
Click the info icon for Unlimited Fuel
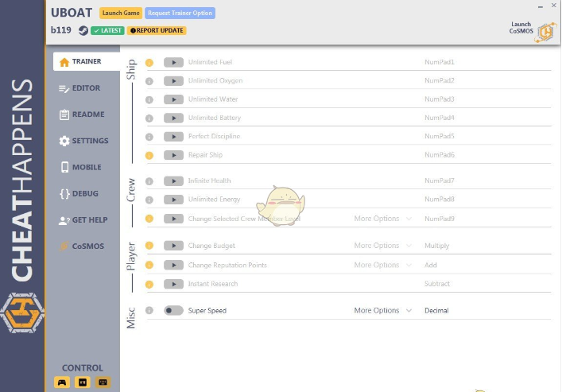(149, 63)
